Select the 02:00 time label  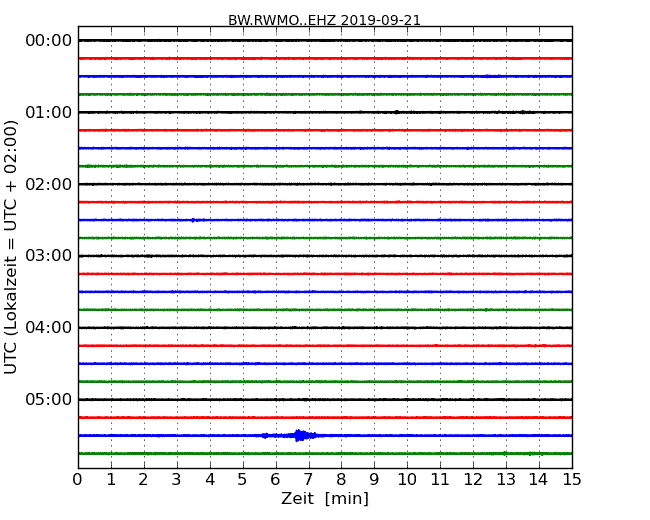49,184
